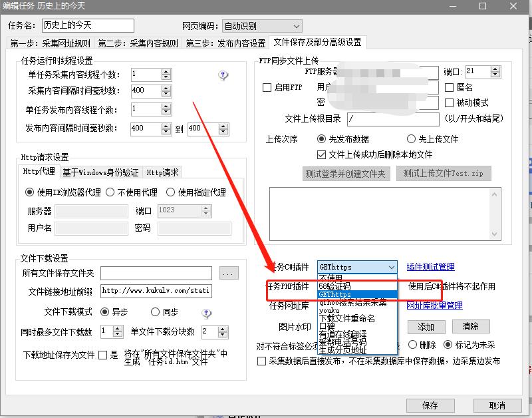Screen dimensions: 532x418
Task: Select the 先发布数据 radio button
Action: (x=321, y=139)
